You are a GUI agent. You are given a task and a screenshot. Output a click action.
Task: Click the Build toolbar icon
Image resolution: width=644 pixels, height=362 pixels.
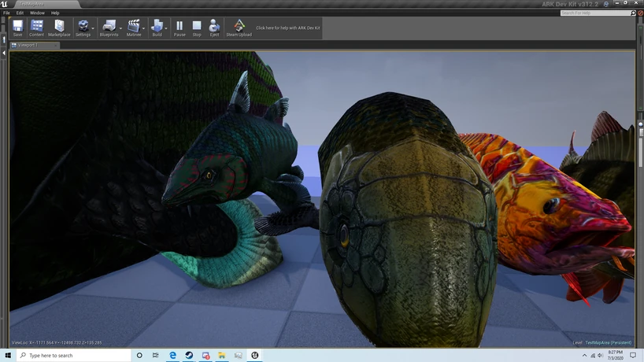tap(157, 28)
